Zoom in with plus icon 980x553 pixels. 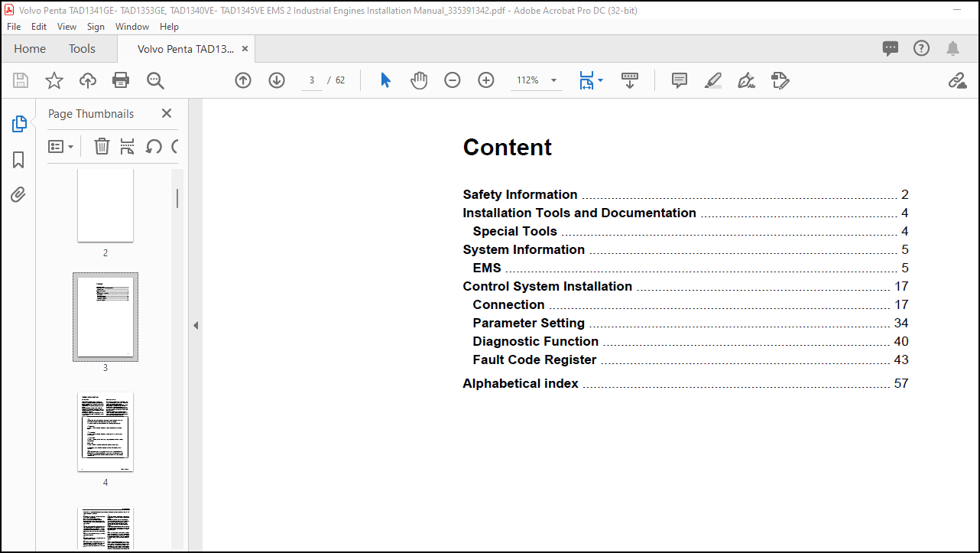point(486,80)
